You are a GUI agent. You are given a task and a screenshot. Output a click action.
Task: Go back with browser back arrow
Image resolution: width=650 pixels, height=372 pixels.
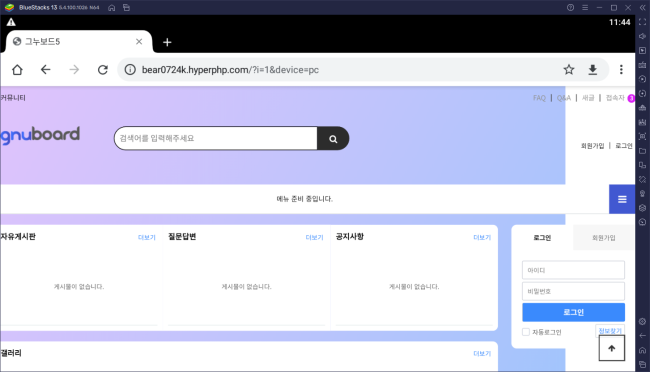click(x=46, y=70)
